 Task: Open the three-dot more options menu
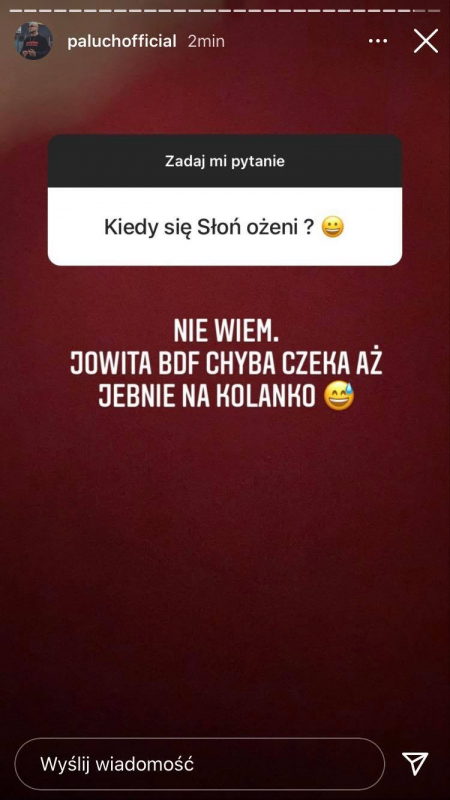(378, 41)
